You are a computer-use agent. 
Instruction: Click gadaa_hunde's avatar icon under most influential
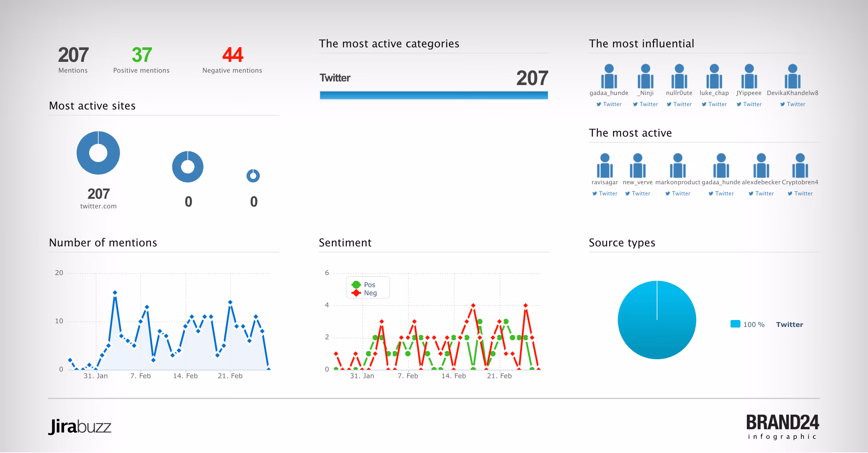(609, 77)
